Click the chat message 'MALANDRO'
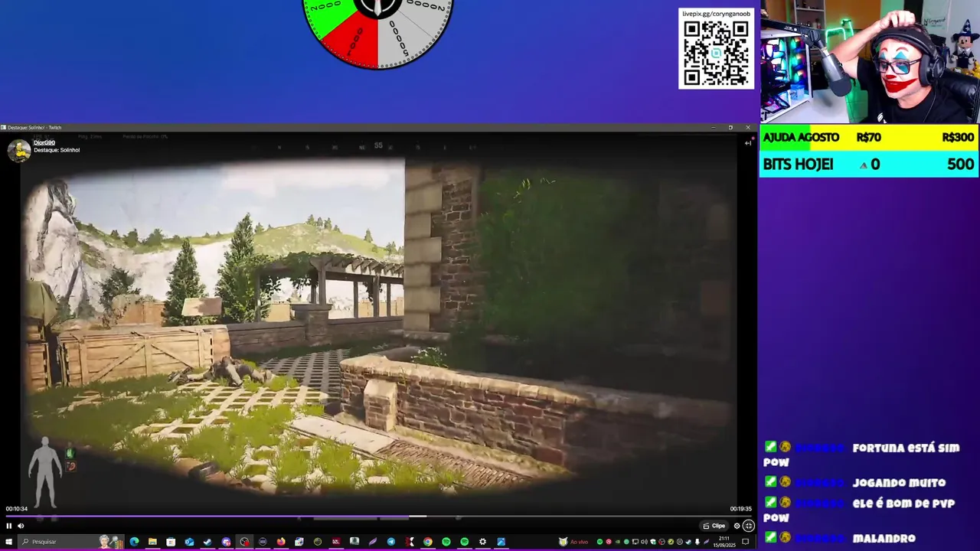 point(884,539)
